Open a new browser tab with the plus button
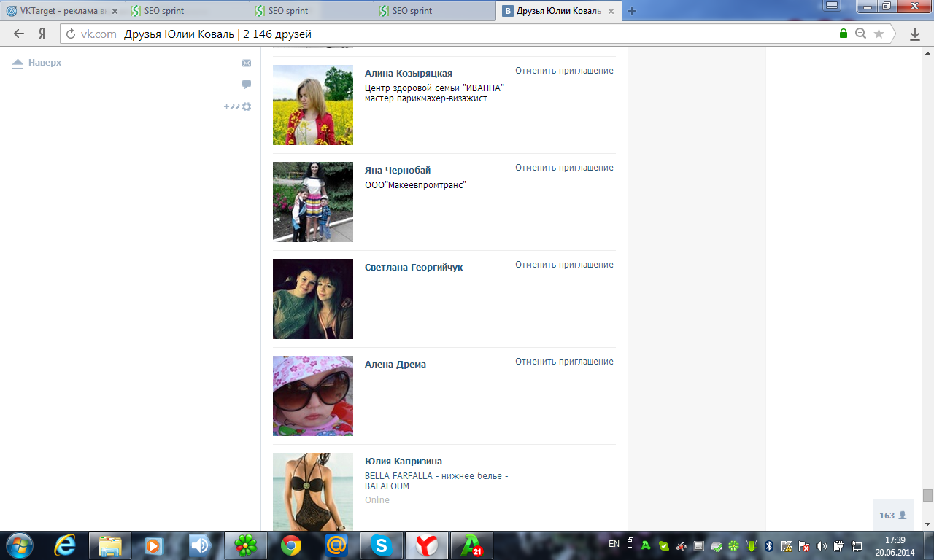Screen dimensions: 934x560 [x=632, y=11]
